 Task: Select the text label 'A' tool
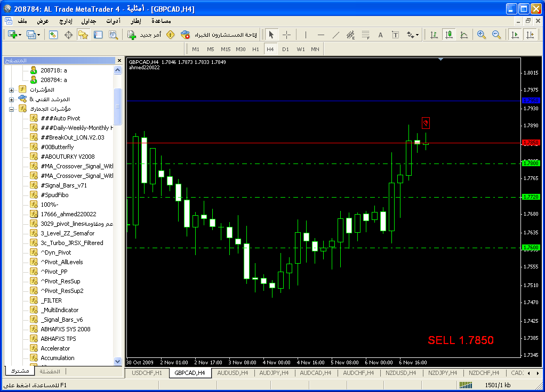(x=381, y=35)
